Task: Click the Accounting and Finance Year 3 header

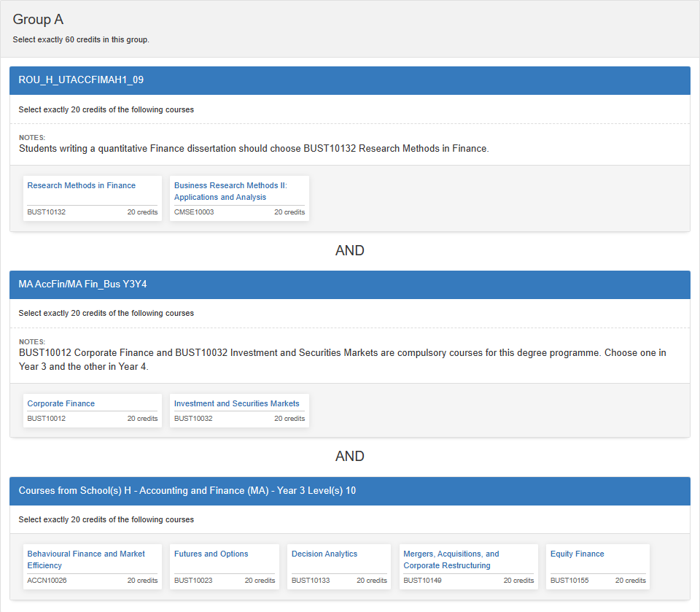Action: [350, 491]
